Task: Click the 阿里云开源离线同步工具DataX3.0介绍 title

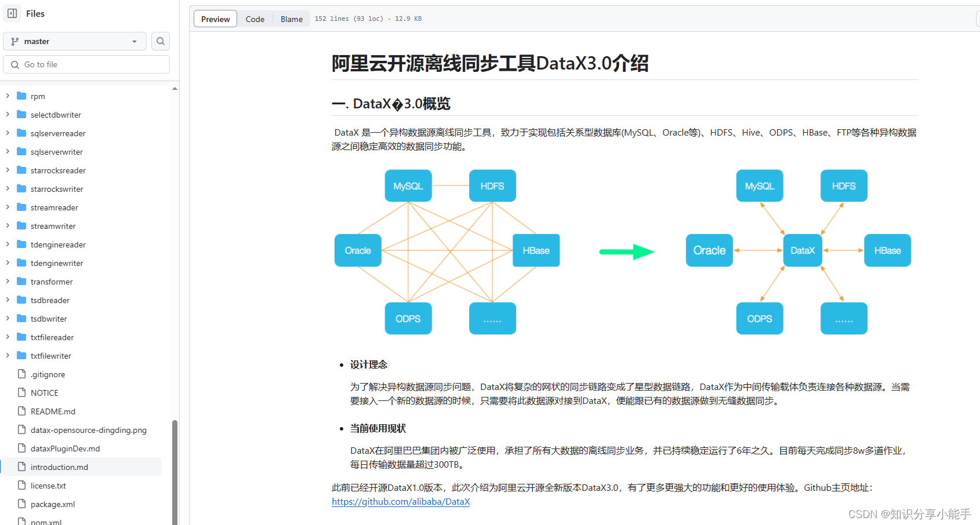Action: 490,63
